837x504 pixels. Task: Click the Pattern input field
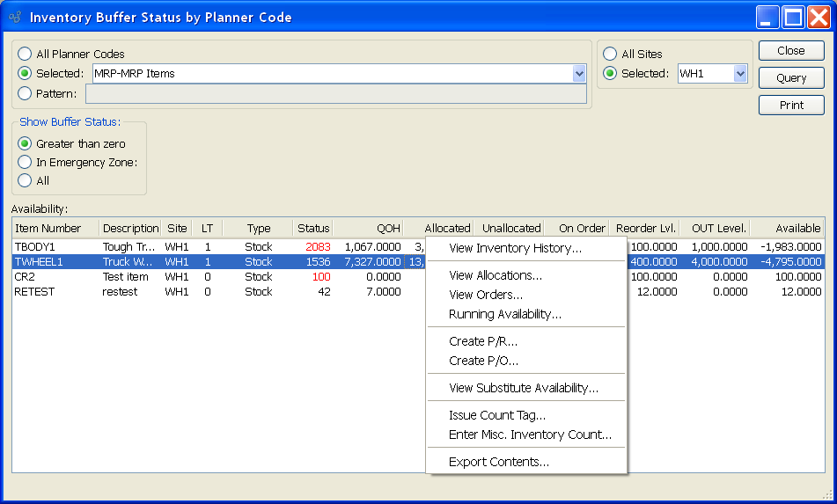point(335,94)
